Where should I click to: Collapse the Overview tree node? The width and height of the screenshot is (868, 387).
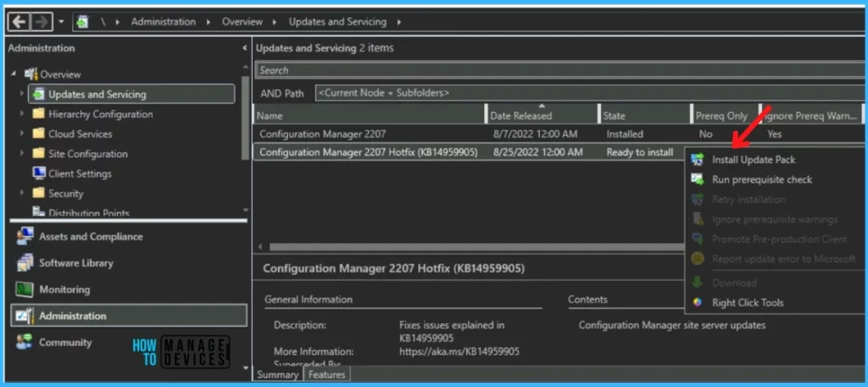[x=14, y=74]
